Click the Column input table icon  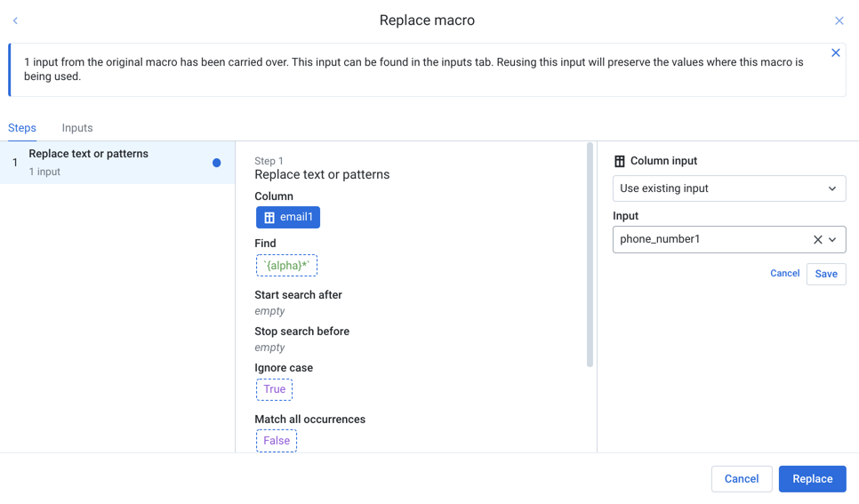(x=620, y=162)
